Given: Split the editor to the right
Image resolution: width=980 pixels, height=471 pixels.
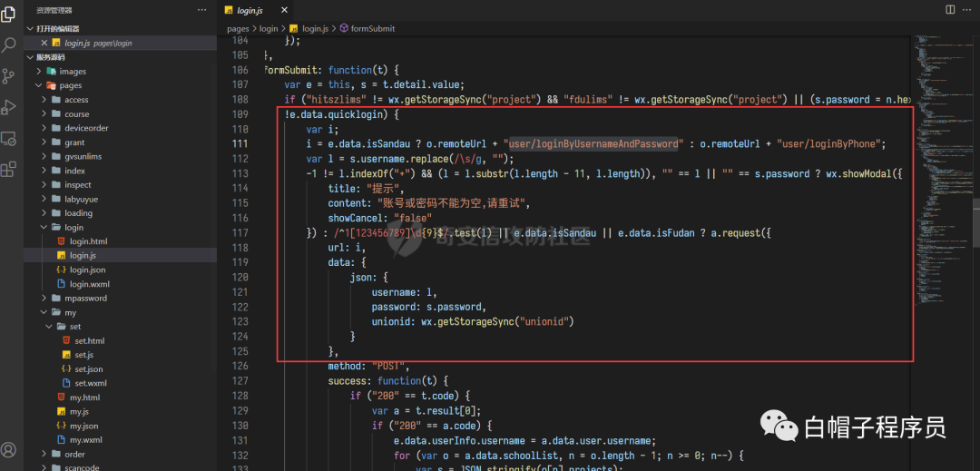Looking at the screenshot, I should [x=950, y=9].
